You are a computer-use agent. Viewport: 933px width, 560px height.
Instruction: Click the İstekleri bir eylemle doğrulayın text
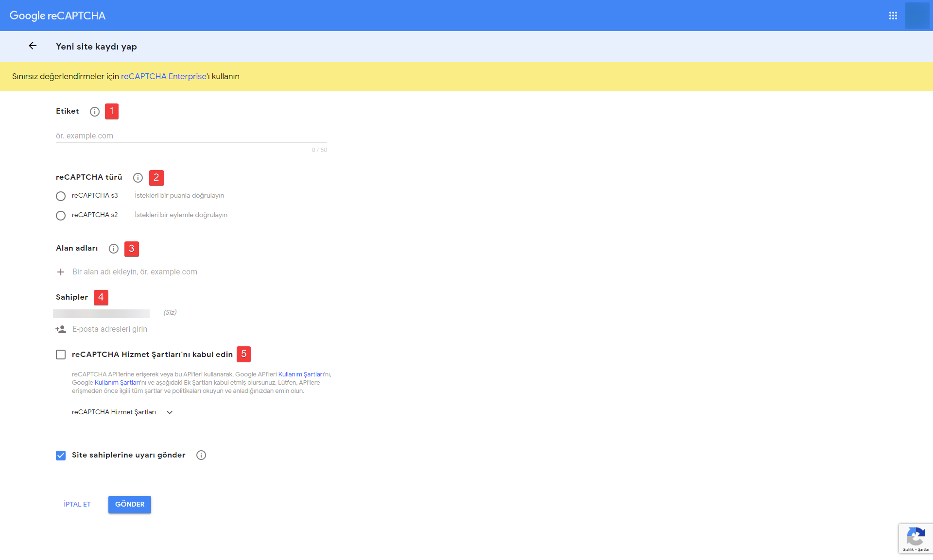click(x=181, y=215)
